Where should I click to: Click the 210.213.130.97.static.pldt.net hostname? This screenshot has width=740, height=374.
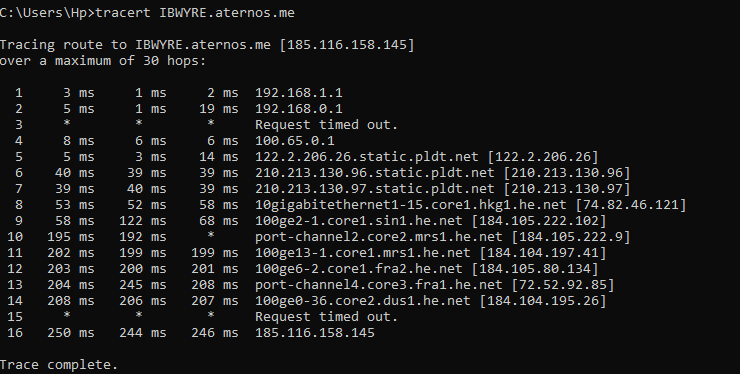click(375, 189)
